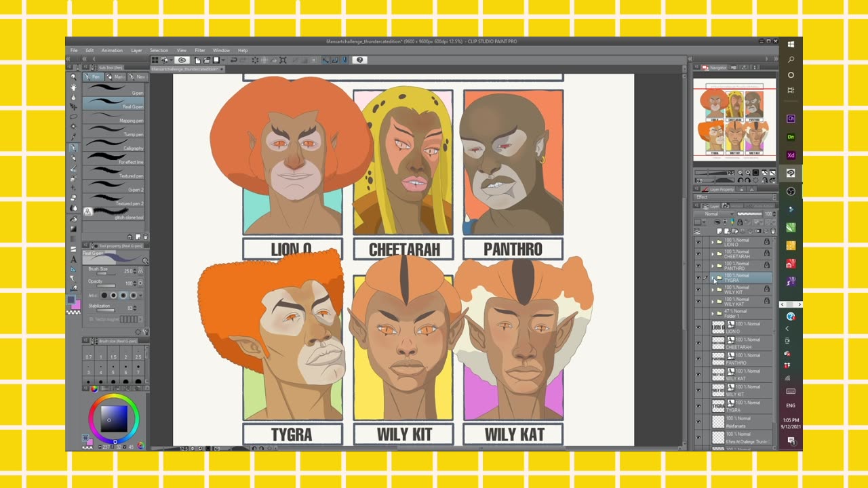Click the Open file toolbar icon
This screenshot has width=868, height=488.
coord(207,60)
